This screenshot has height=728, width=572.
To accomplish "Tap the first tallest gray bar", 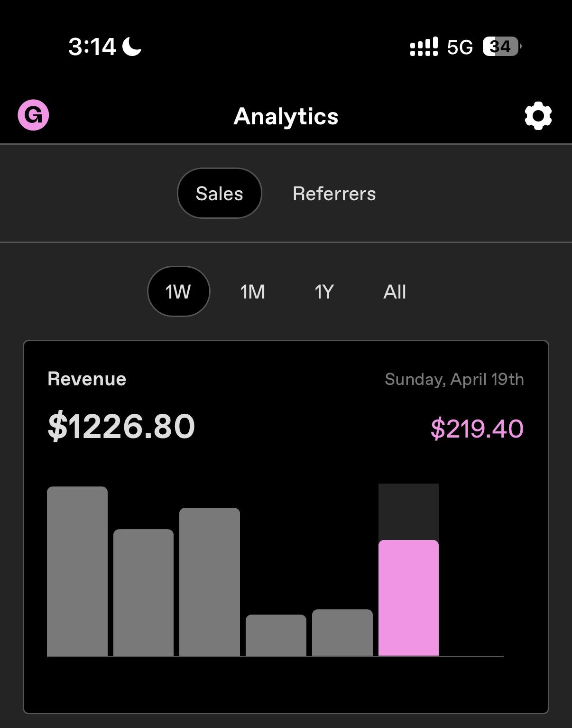I will tap(77, 571).
